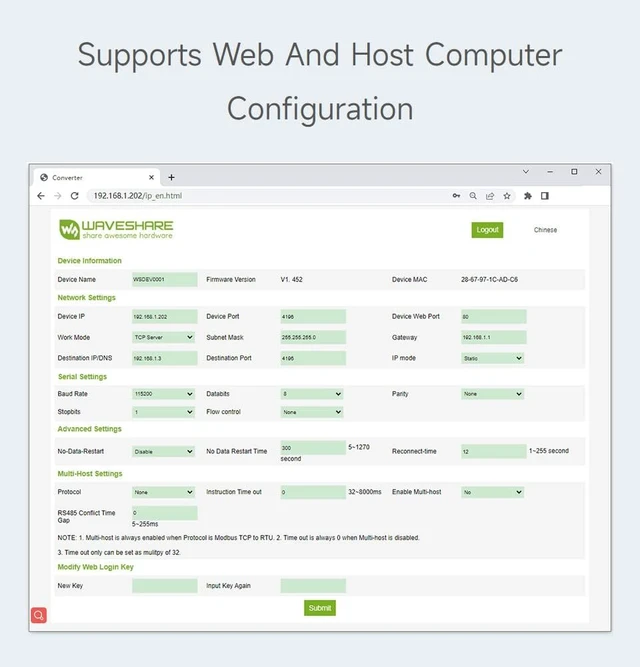Click the Device IP input field
The height and width of the screenshot is (667, 640).
[x=165, y=316]
